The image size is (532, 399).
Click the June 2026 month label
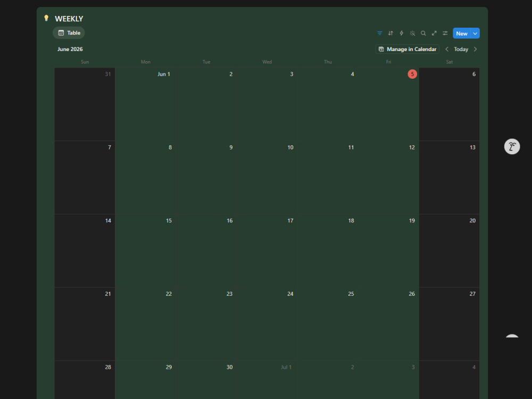(x=70, y=49)
